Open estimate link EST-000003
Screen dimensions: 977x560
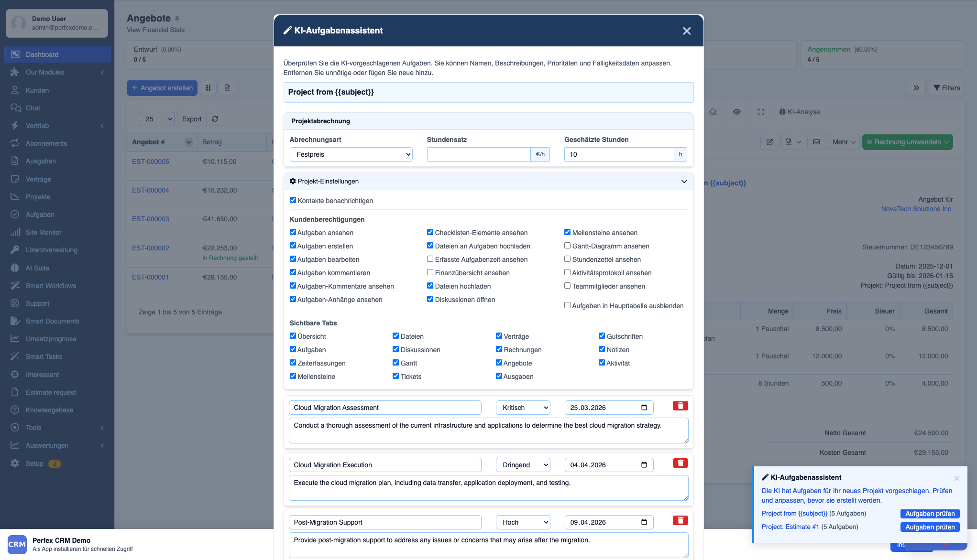[151, 219]
